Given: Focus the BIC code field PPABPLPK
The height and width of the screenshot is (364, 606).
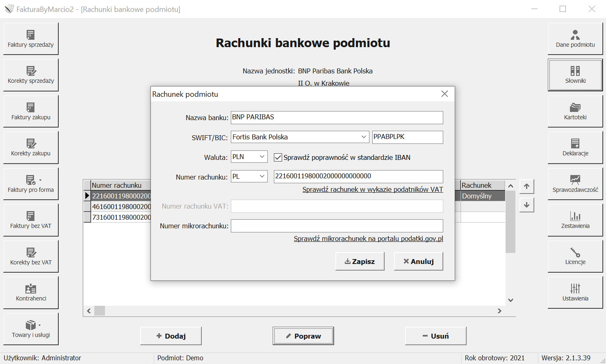Looking at the screenshot, I should (x=408, y=137).
